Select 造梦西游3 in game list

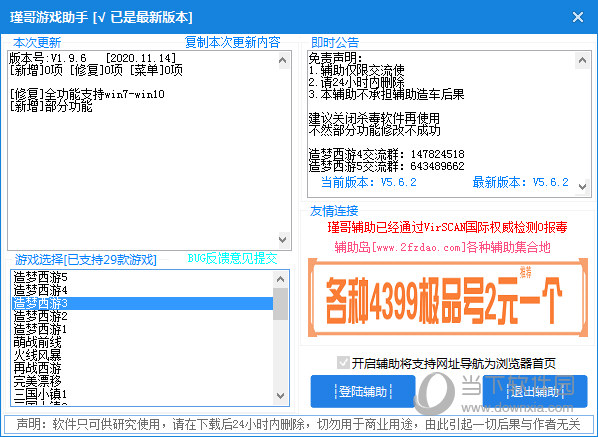[x=142, y=303]
